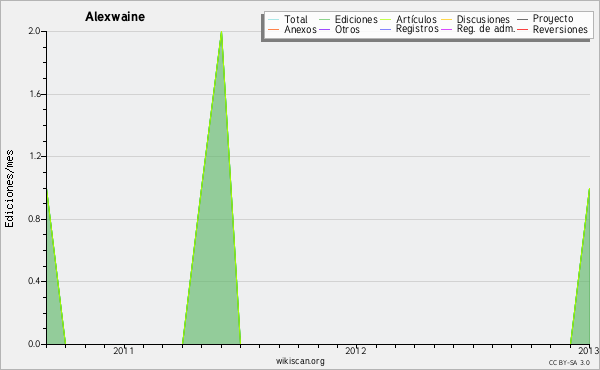Click the green peak near 2013
This screenshot has width=600, height=370.
[588, 190]
